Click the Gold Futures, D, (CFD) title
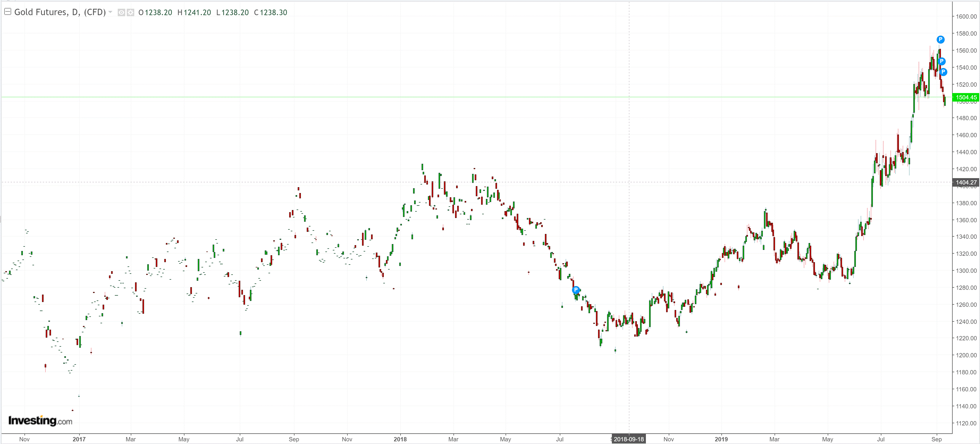The height and width of the screenshot is (444, 980). pos(60,12)
